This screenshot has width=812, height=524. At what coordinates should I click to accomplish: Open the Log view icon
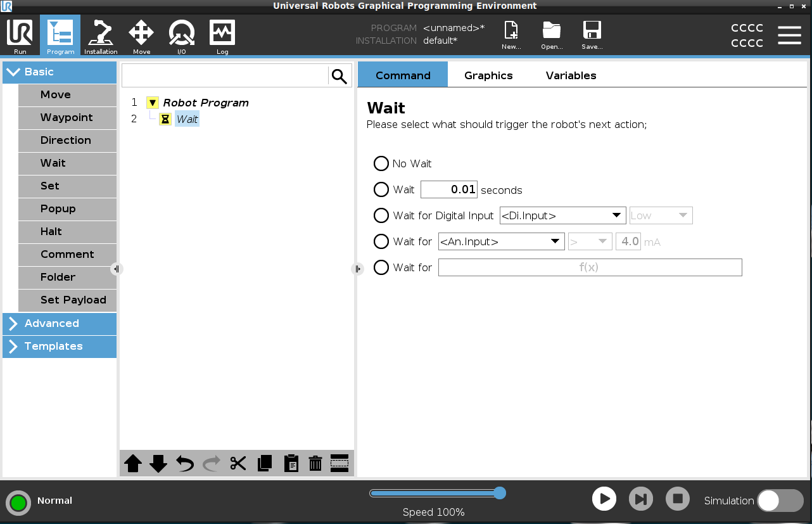pos(222,35)
